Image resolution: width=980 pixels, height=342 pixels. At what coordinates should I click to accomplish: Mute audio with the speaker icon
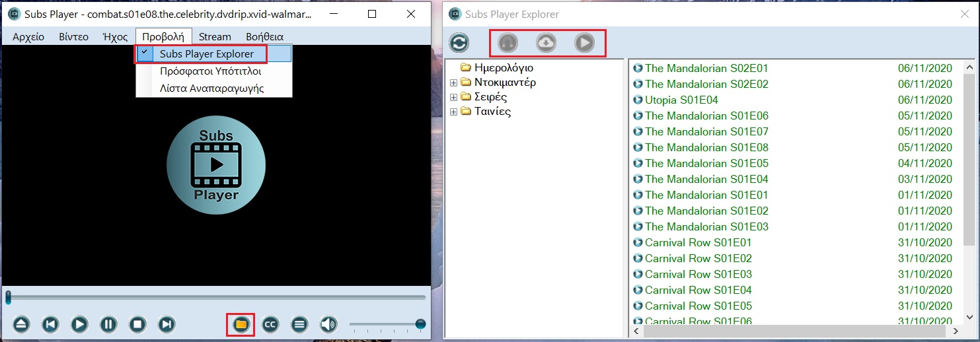(328, 324)
